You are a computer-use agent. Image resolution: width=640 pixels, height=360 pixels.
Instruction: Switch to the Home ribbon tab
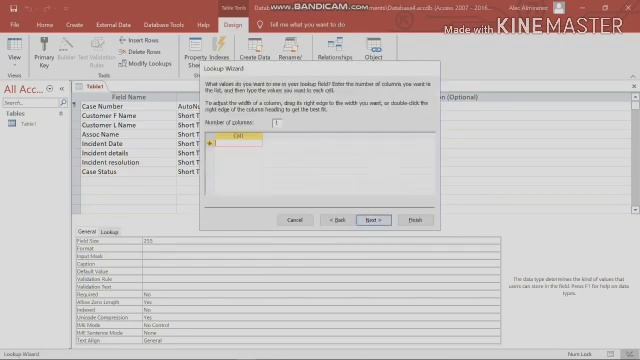[x=44, y=25]
